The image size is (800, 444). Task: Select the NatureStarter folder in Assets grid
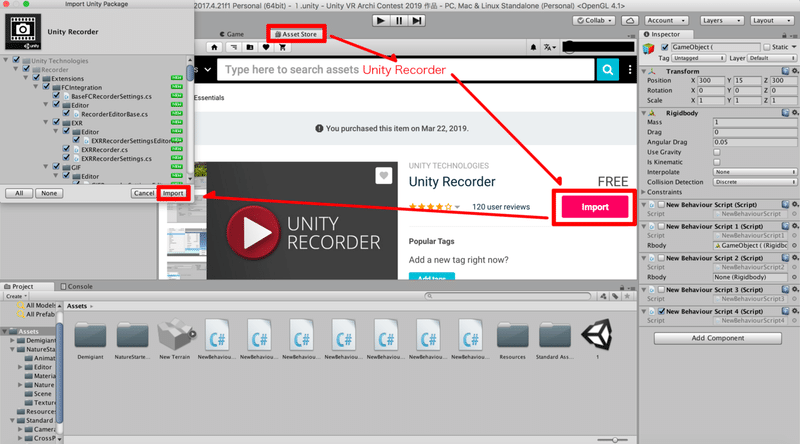(x=132, y=339)
